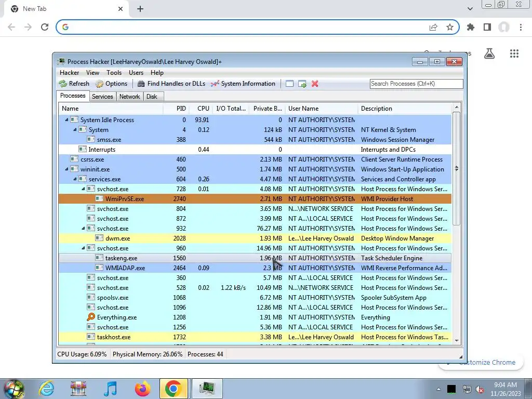Open the Chrome three-dot menu
The width and height of the screenshot is (532, 399).
[x=521, y=27]
